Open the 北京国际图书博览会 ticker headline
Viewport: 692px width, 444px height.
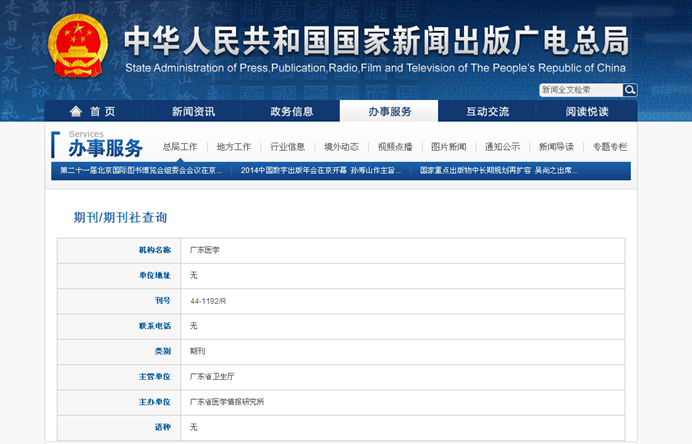(x=141, y=171)
